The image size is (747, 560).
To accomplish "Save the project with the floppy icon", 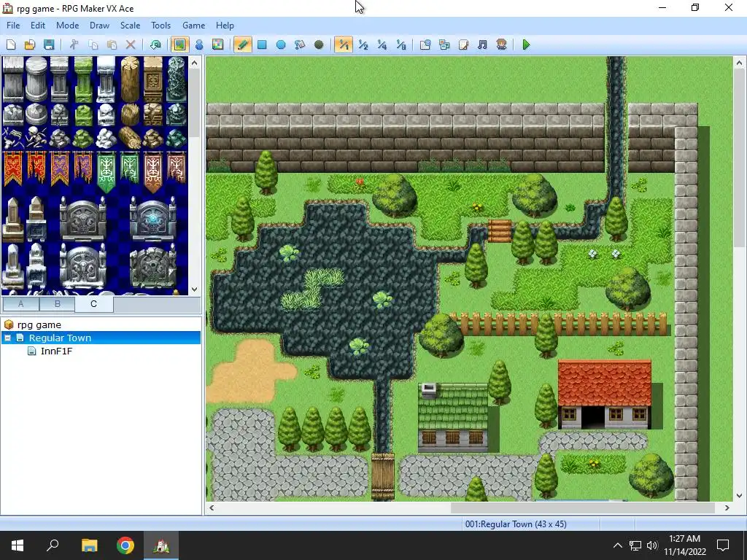I will (x=49, y=44).
